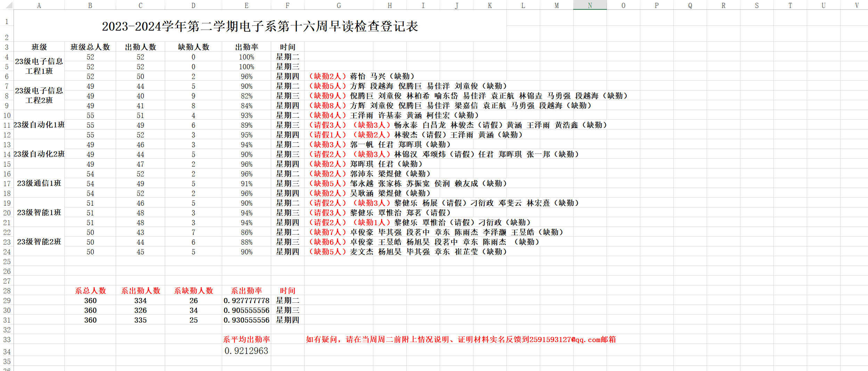Viewport: 868px width, 371px height.
Task: Click the 0.905555556 rate cell
Action: 246,310
